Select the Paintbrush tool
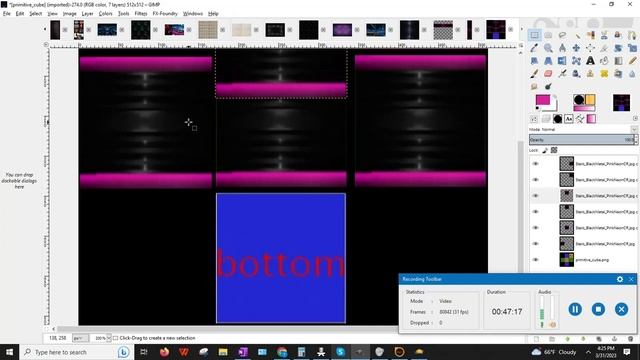 (x=534, y=74)
